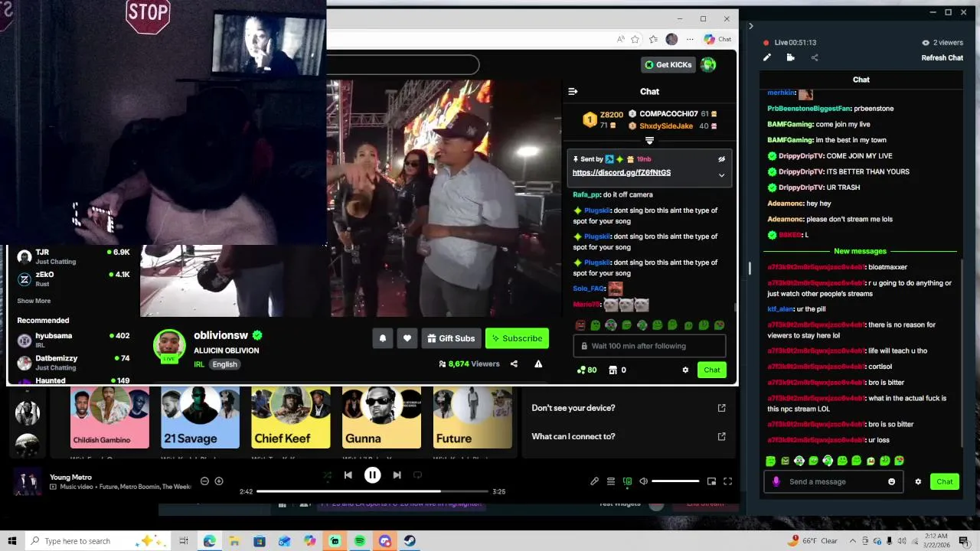Open recommended channel Datbemizzy
The width and height of the screenshot is (980, 551).
point(73,362)
